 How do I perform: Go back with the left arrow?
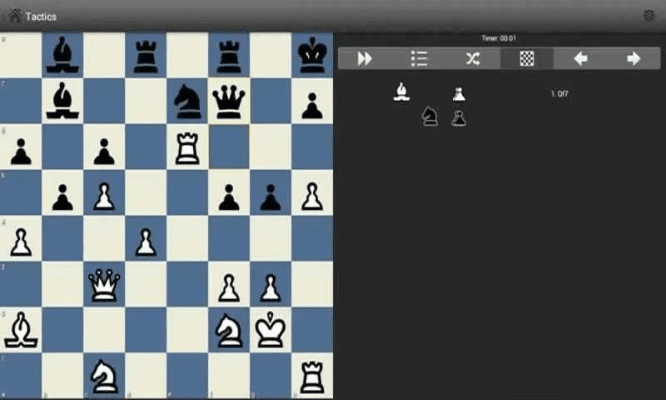[581, 59]
